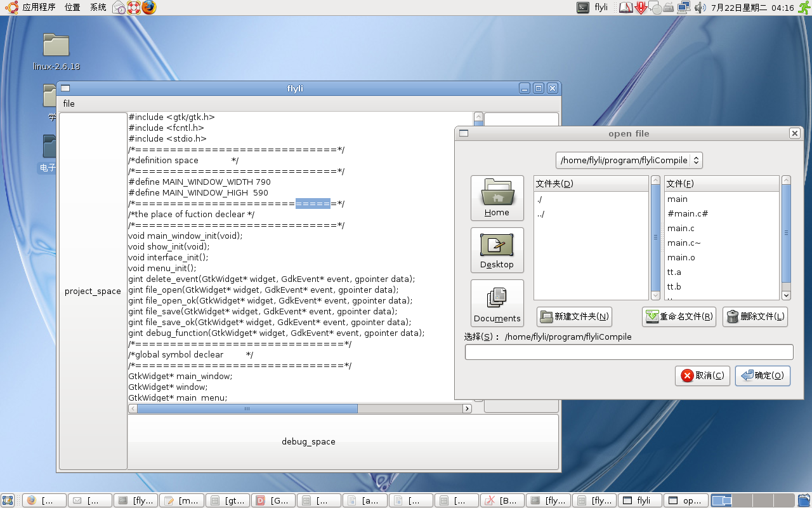
Task: Click the files list vertical scrollbar thumb
Action: click(x=787, y=234)
